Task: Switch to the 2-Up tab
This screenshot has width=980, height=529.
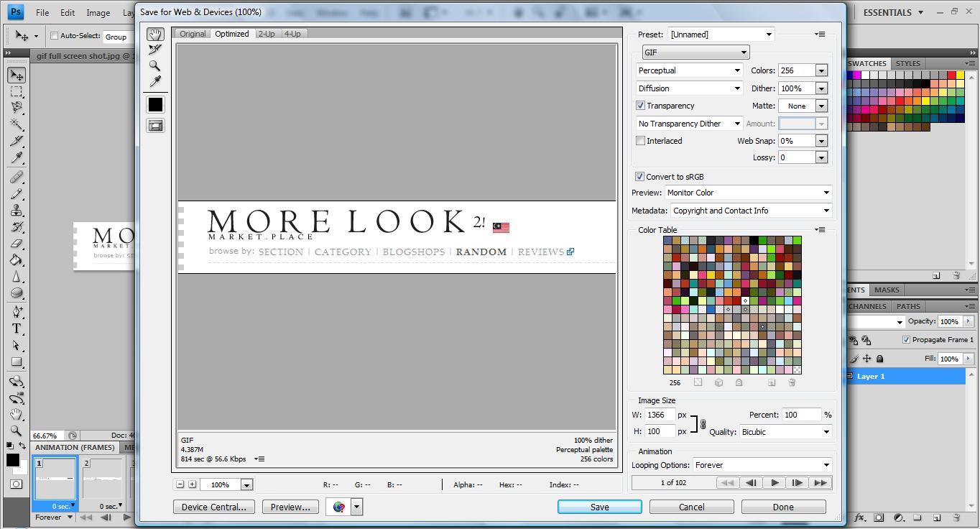Action: tap(267, 34)
